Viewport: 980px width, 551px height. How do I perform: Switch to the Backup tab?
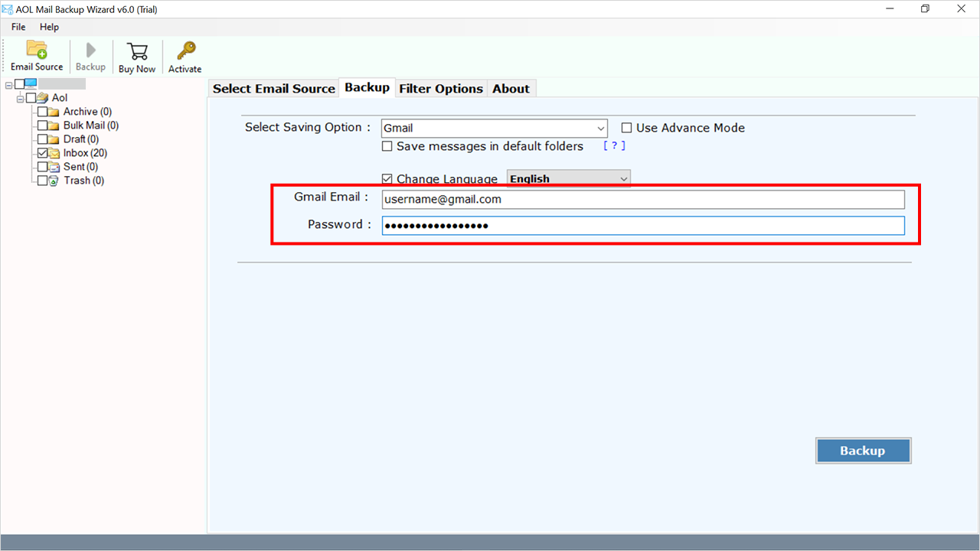click(367, 87)
